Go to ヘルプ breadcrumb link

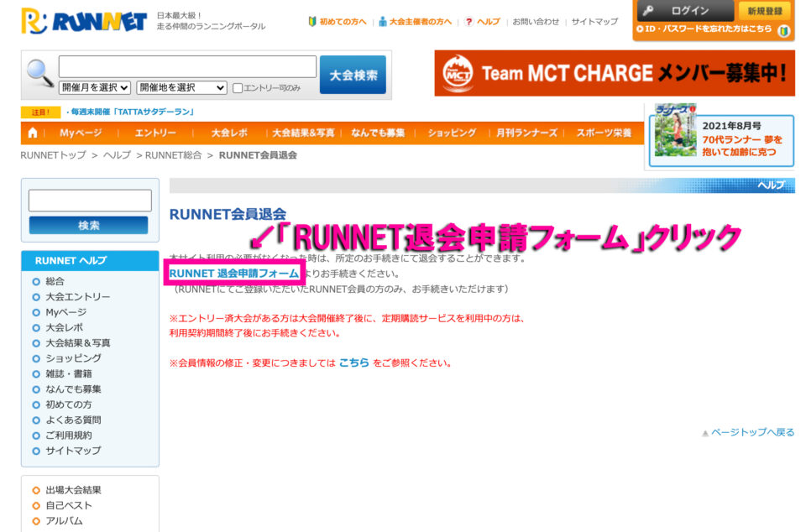pyautogui.click(x=118, y=155)
